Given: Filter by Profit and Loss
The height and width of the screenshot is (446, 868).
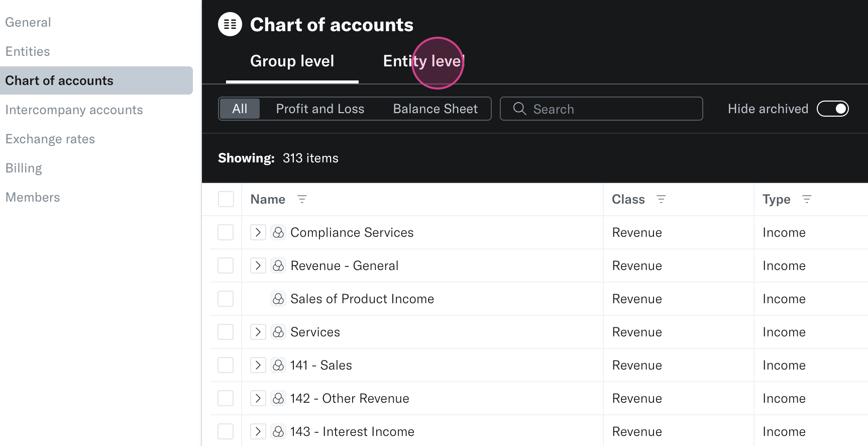Looking at the screenshot, I should (x=320, y=109).
